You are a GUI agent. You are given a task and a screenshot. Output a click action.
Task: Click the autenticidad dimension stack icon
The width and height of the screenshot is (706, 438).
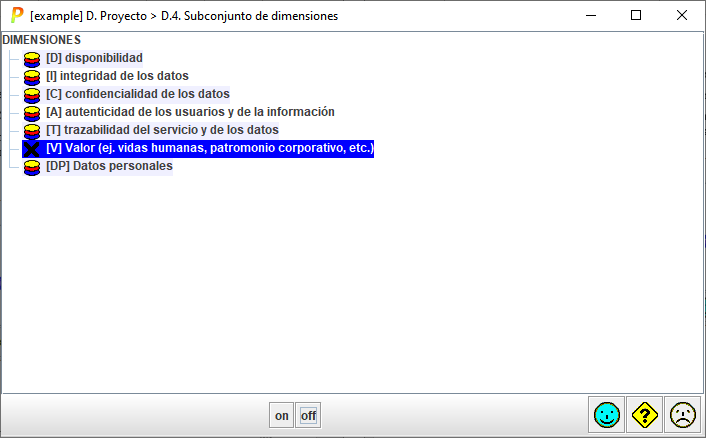32,112
